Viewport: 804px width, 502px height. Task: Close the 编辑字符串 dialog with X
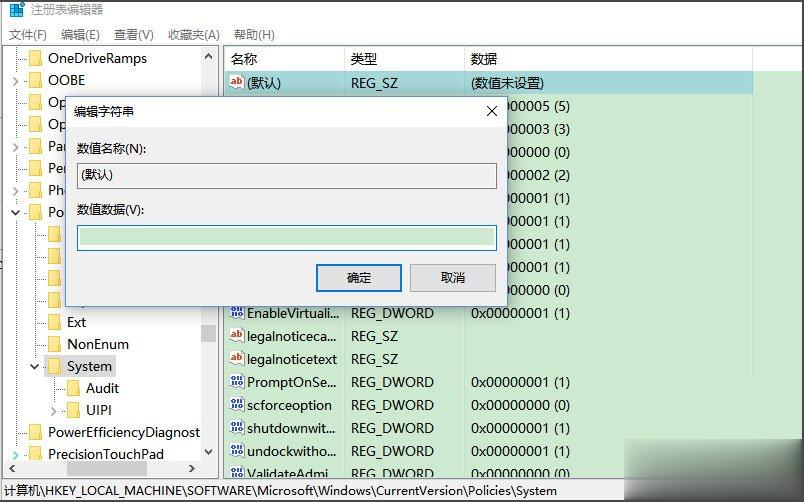pos(492,111)
